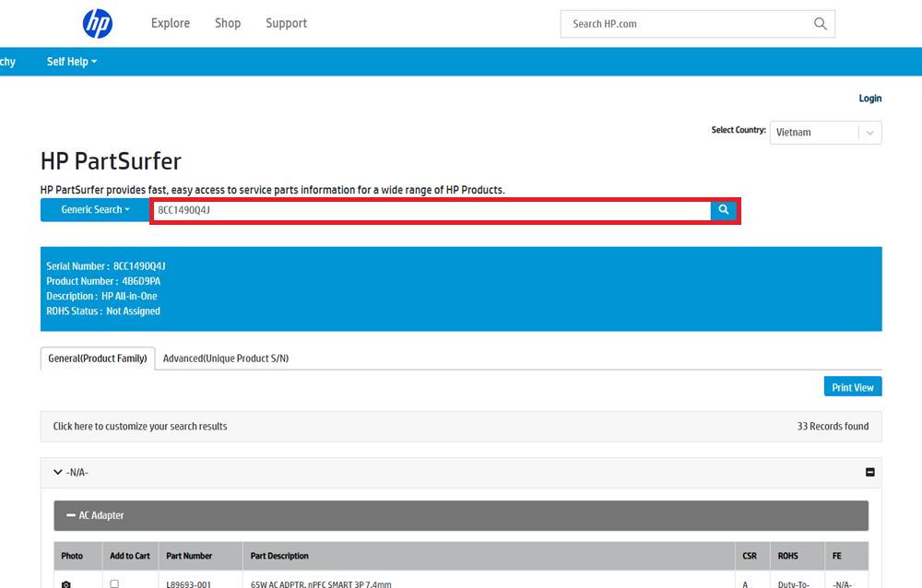Click the serial number input field
922x588 pixels.
(x=431, y=210)
